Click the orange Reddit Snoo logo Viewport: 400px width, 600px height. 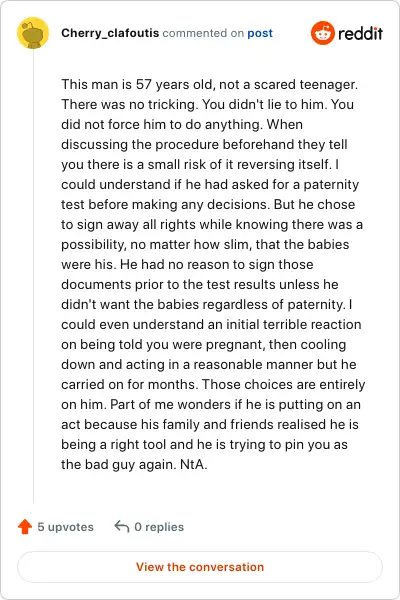[x=323, y=33]
